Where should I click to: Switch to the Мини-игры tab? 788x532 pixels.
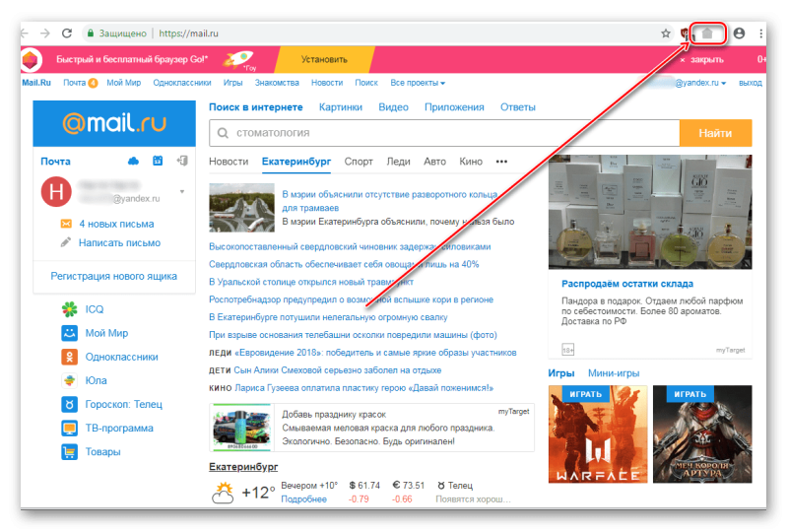click(x=614, y=373)
